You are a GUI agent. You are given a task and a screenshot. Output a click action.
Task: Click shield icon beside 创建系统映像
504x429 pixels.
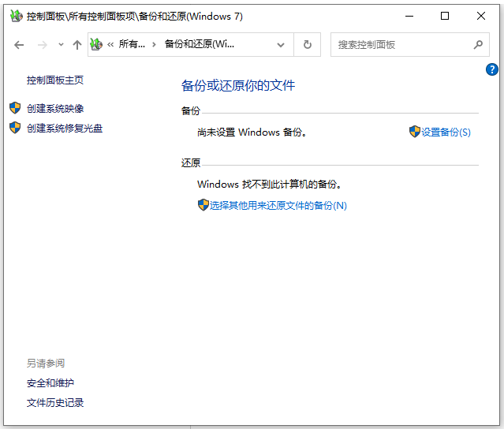(15, 108)
